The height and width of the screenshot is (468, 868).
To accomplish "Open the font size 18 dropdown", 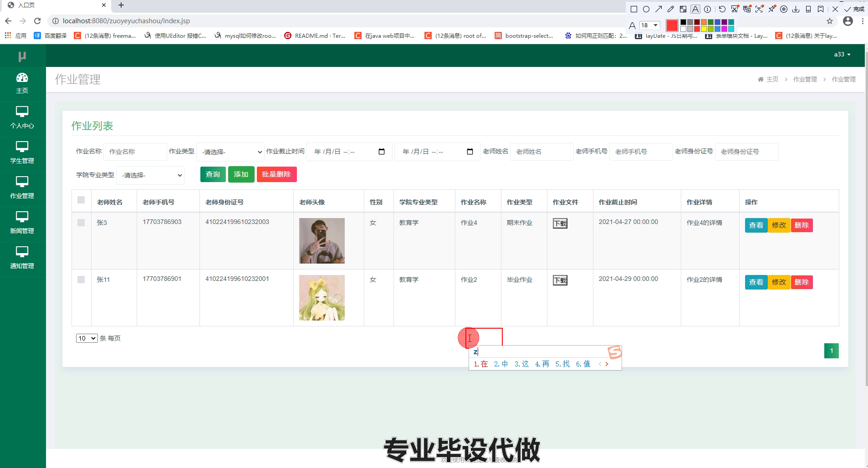I will coord(650,25).
